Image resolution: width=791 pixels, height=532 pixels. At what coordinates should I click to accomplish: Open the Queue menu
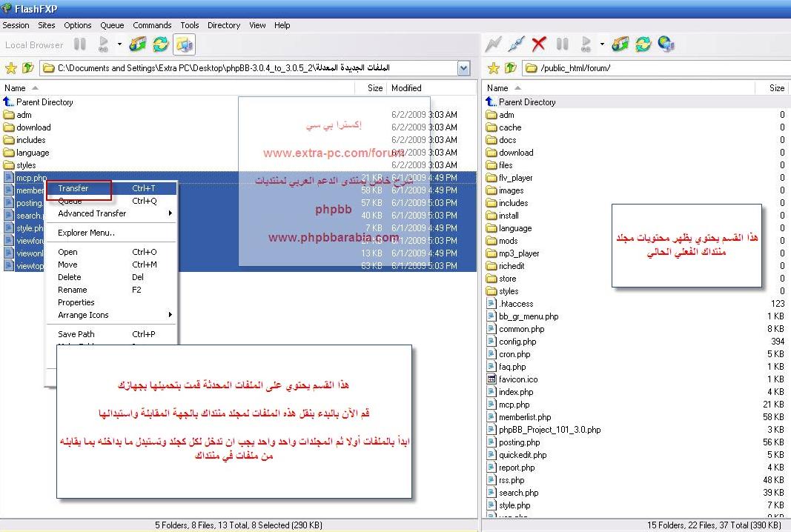coord(112,25)
